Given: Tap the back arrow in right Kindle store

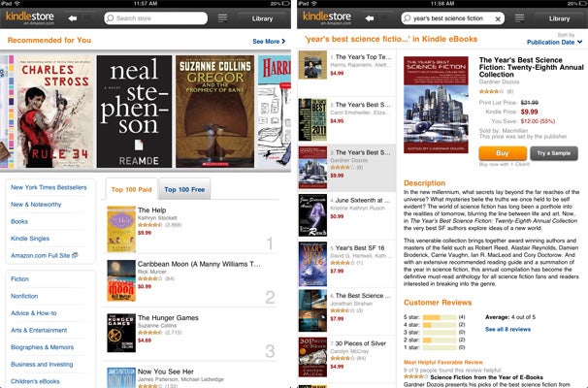Looking at the screenshot, I should 370,18.
